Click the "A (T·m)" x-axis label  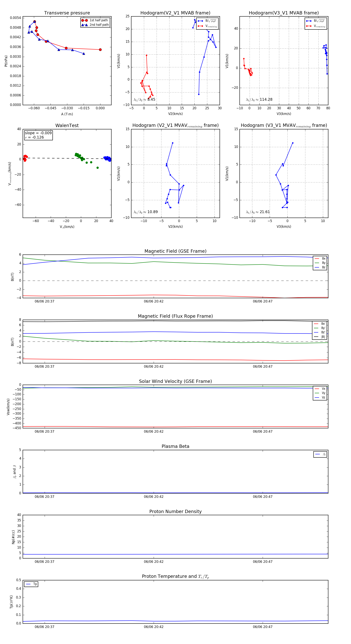tap(67, 114)
